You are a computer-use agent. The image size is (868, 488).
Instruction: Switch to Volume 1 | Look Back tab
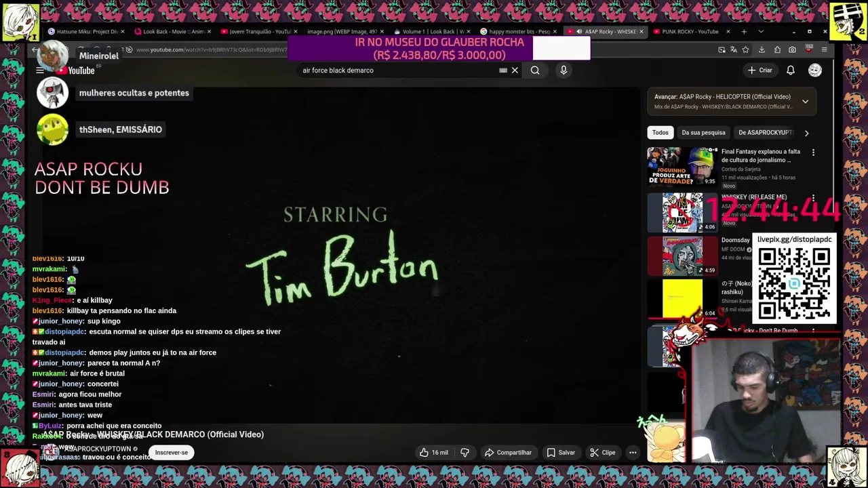432,31
